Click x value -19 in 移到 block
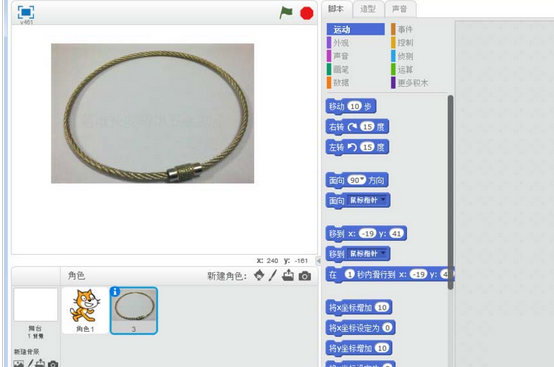 [x=367, y=233]
